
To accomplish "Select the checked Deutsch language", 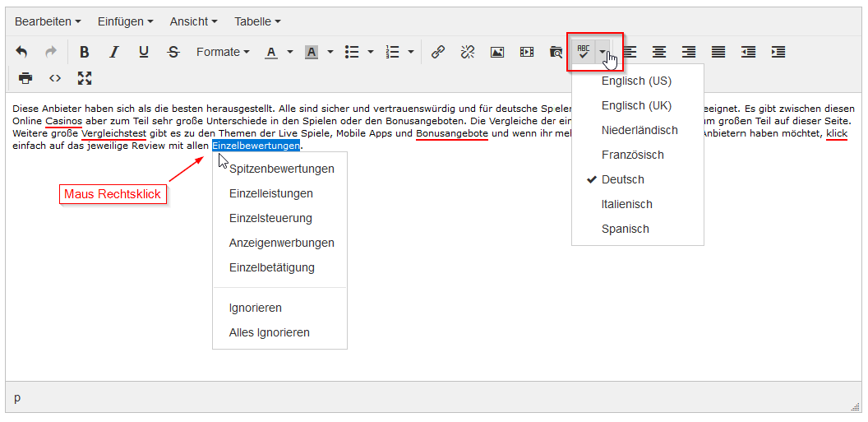I will click(x=638, y=179).
